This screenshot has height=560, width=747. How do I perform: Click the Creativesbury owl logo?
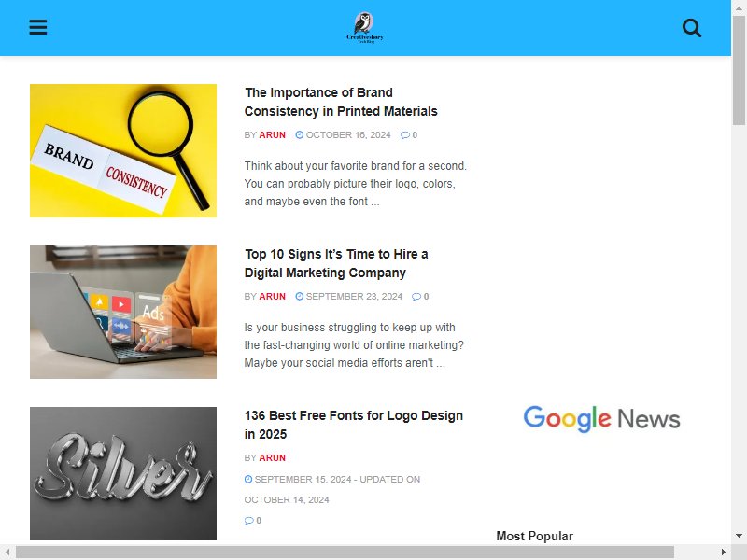(x=364, y=28)
